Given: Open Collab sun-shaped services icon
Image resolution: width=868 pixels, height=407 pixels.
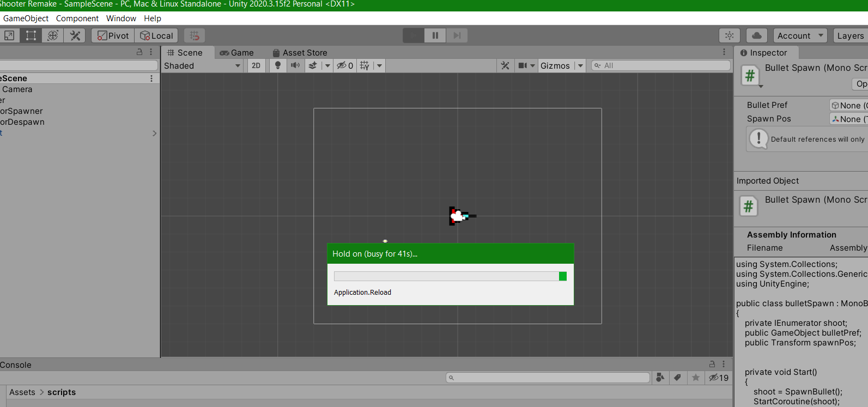Looking at the screenshot, I should point(730,35).
